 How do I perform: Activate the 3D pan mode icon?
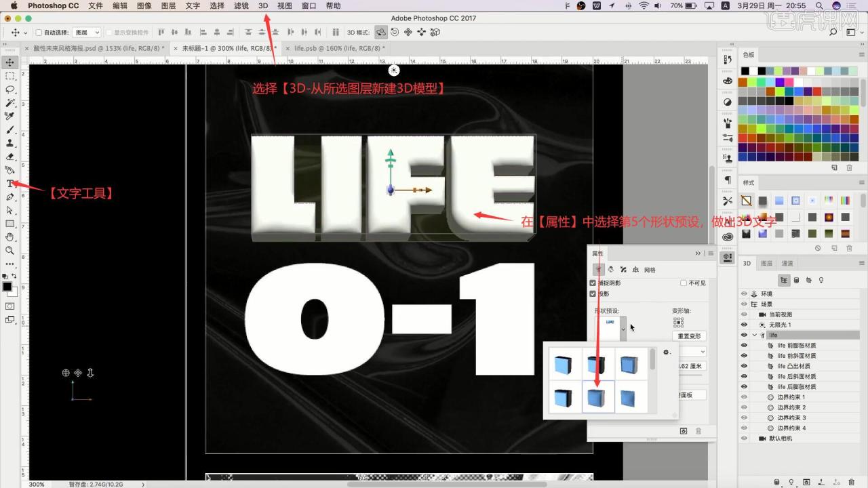point(408,32)
